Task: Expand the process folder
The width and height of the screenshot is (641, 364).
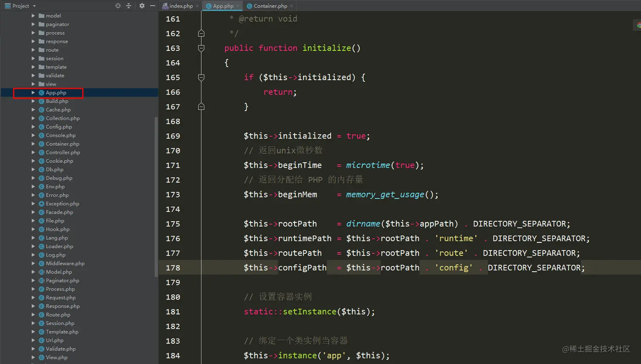Action: point(33,33)
